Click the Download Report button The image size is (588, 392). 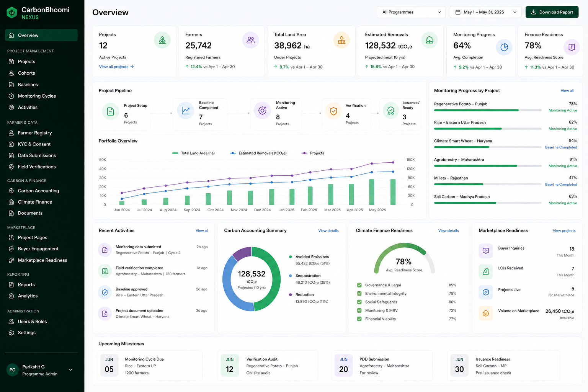coord(552,12)
